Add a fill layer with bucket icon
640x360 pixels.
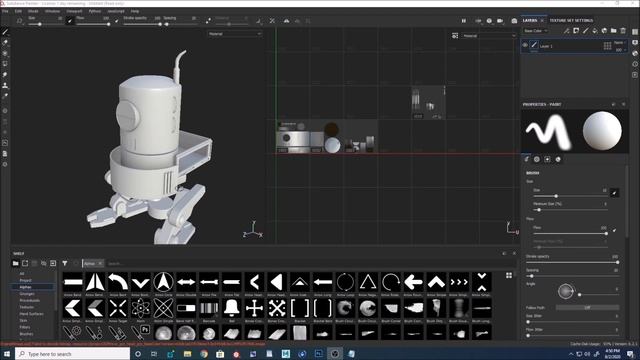pos(595,31)
